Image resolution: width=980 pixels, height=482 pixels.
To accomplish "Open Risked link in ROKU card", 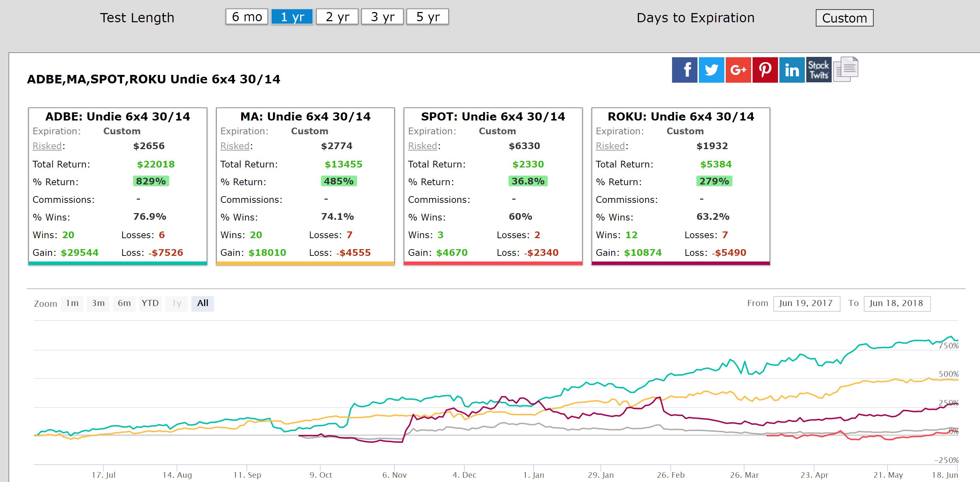I will click(x=610, y=146).
